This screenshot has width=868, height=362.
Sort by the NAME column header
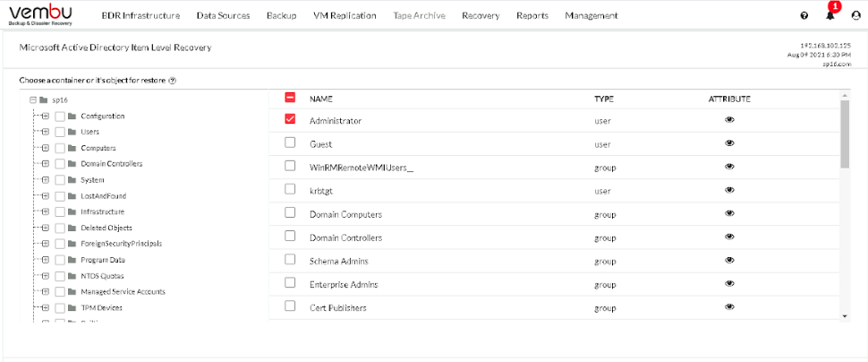coord(320,99)
